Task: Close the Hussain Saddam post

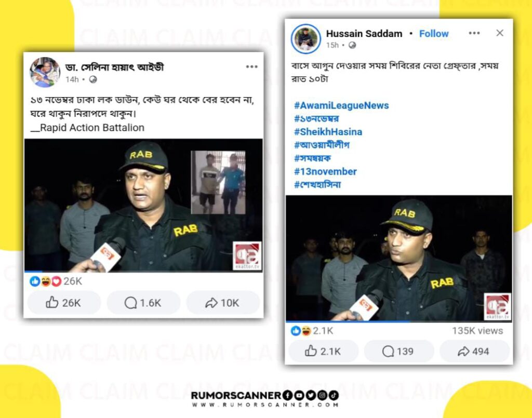Action: 499,33
